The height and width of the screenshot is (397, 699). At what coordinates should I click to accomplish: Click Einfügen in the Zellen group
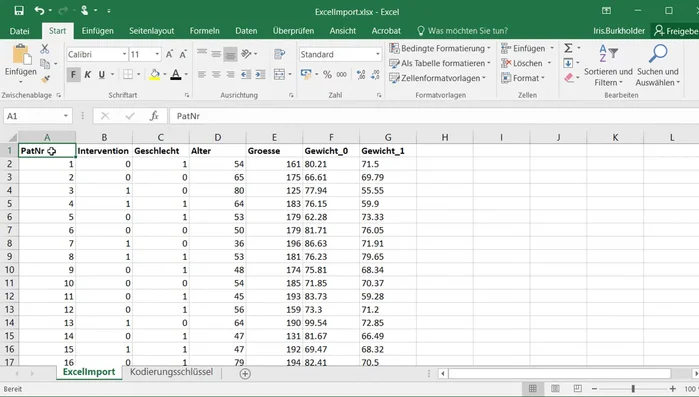[x=527, y=48]
